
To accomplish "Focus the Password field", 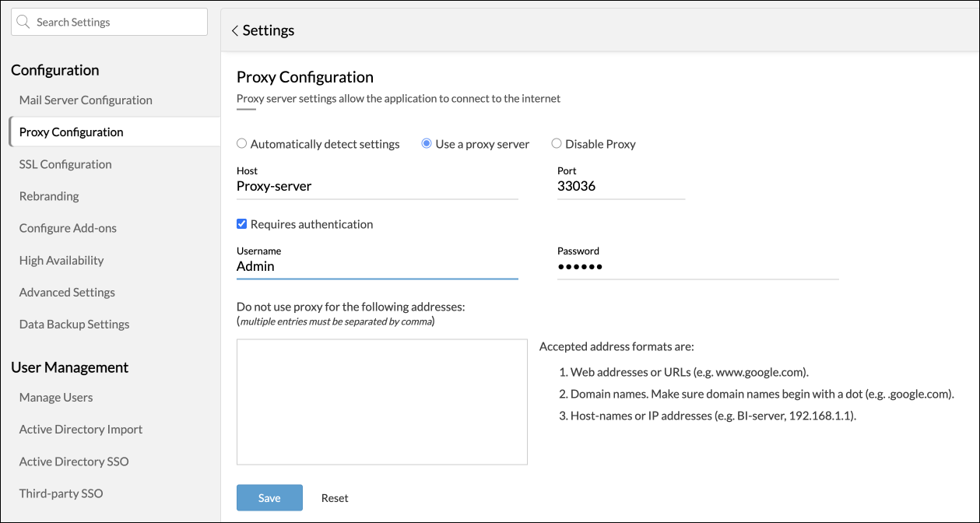I will click(697, 267).
